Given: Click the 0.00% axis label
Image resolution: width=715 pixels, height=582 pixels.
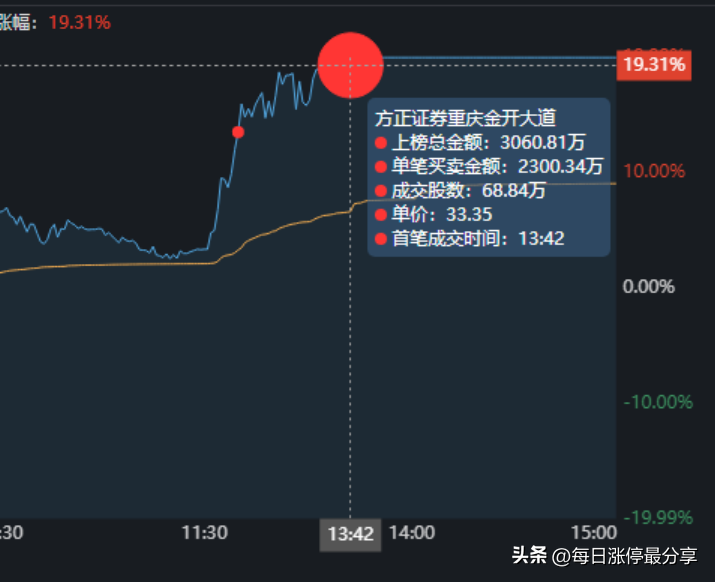Looking at the screenshot, I should (x=648, y=287).
